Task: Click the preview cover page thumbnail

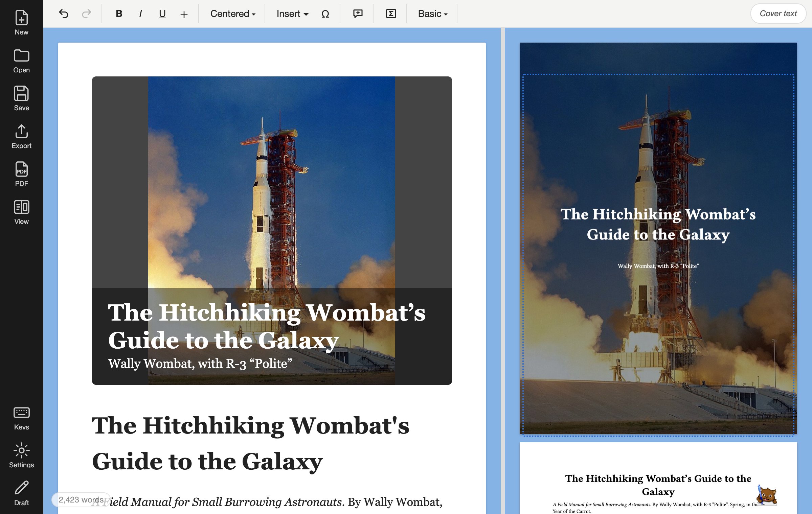Action: pos(658,238)
